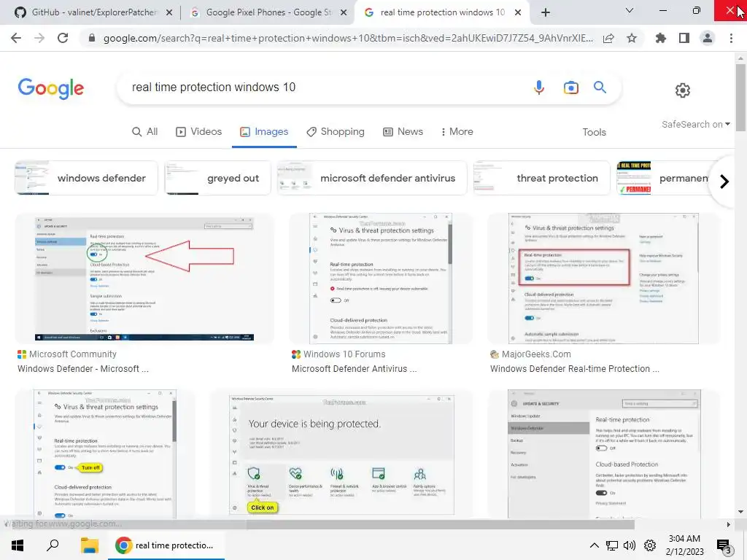
Task: Go to Google logo homepage
Action: (51, 88)
